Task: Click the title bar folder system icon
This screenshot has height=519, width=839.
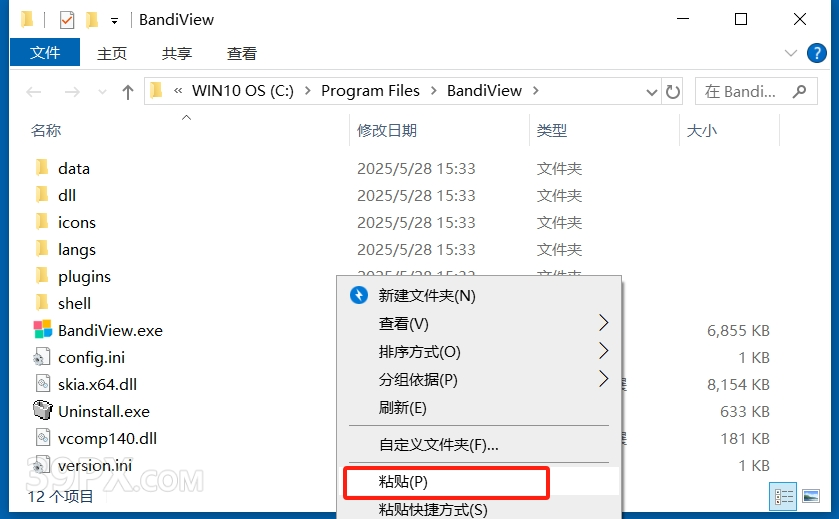Action: pos(27,19)
